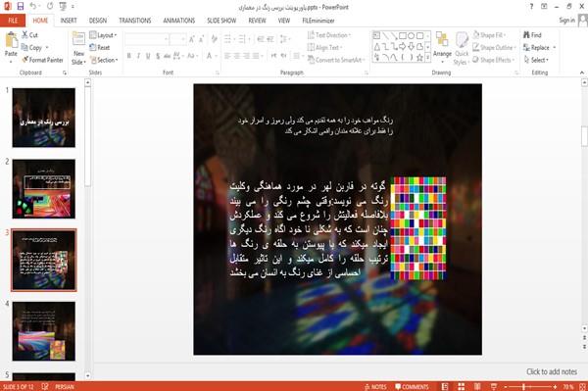
Task: Click the Format Painter brush icon
Action: tap(25, 60)
